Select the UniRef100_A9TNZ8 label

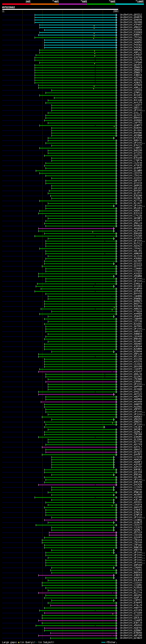[131, 85]
